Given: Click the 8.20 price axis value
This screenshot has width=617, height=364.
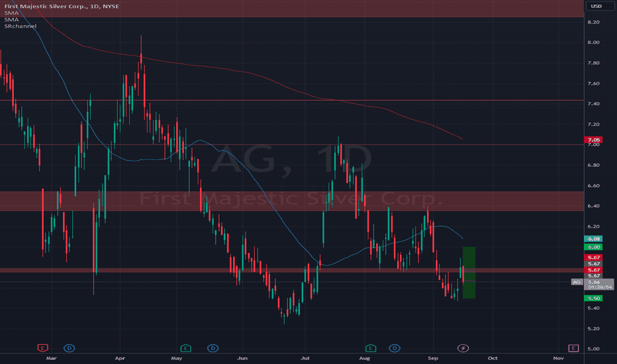Looking at the screenshot, I should (593, 22).
